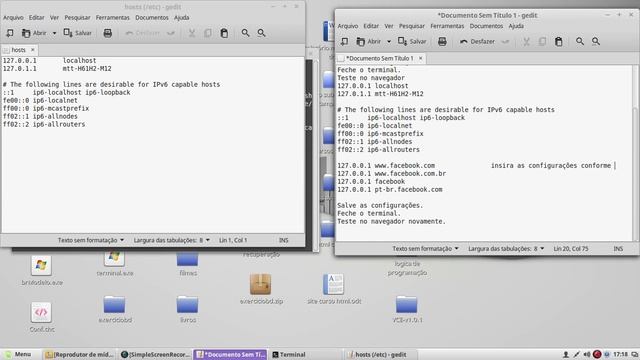Select the Documento Sem Título 1 tab

pyautogui.click(x=380, y=58)
